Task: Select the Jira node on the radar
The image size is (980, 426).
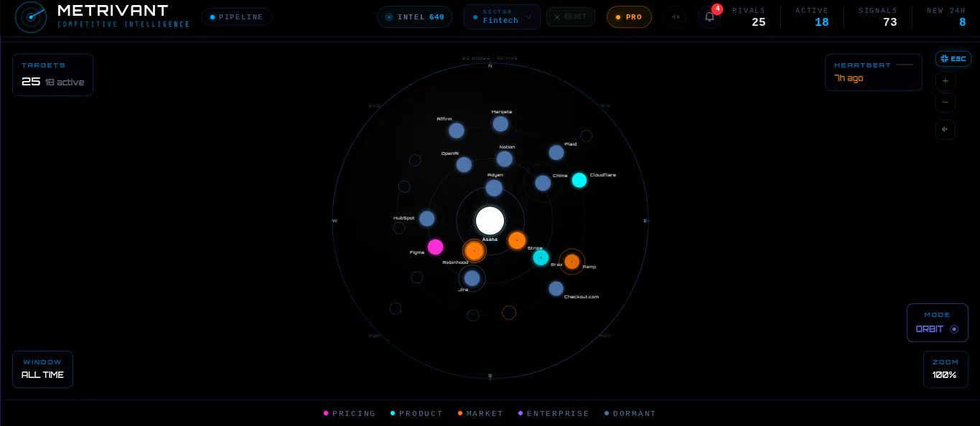Action: (x=472, y=278)
